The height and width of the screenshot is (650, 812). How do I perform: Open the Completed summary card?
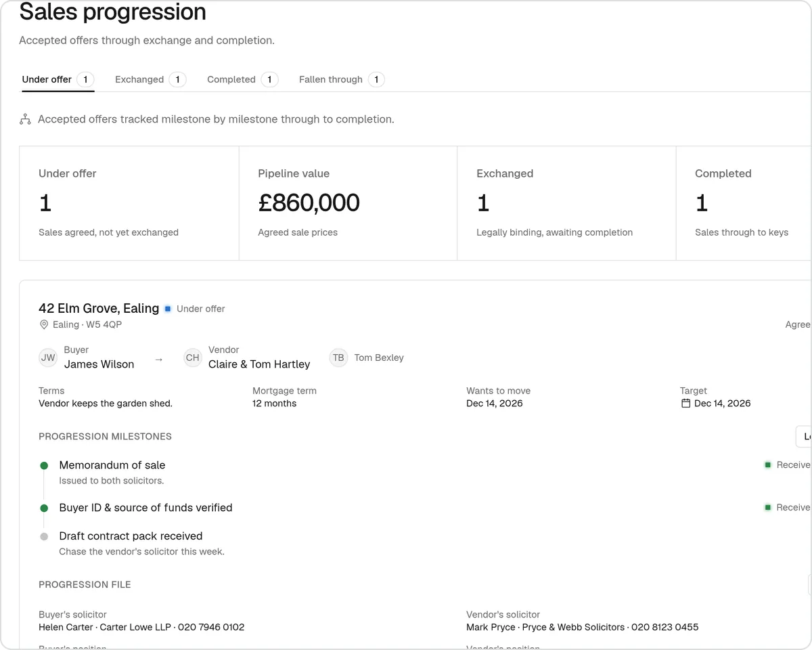coord(744,203)
